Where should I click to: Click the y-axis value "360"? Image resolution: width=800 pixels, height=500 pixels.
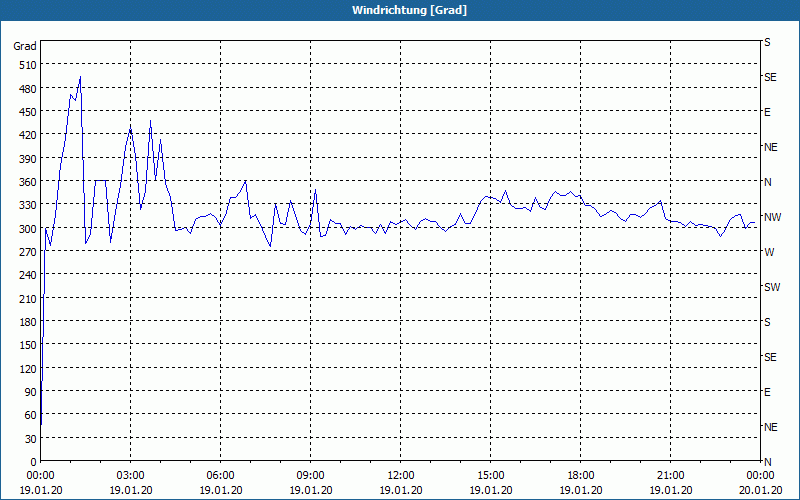coord(28,182)
